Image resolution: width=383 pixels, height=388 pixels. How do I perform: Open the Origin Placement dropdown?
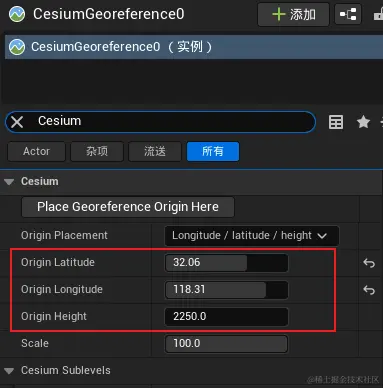pyautogui.click(x=252, y=236)
